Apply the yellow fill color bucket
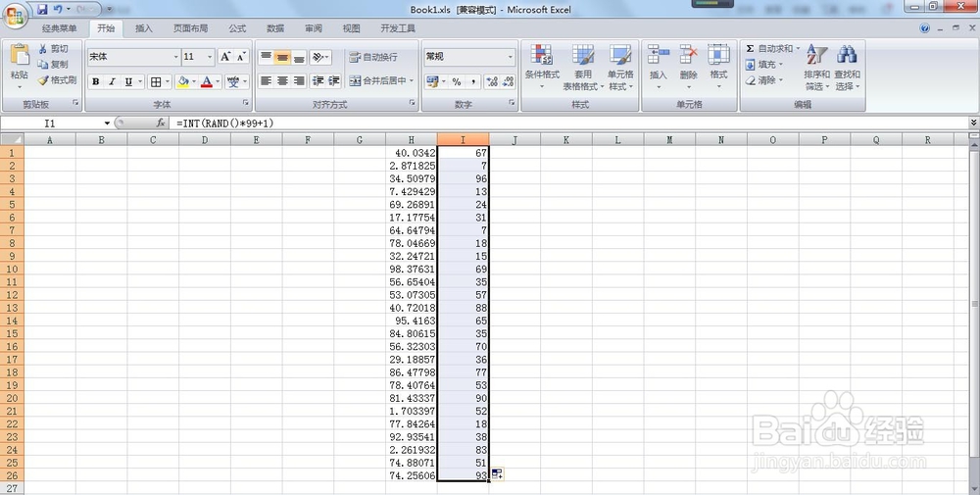 tap(182, 82)
